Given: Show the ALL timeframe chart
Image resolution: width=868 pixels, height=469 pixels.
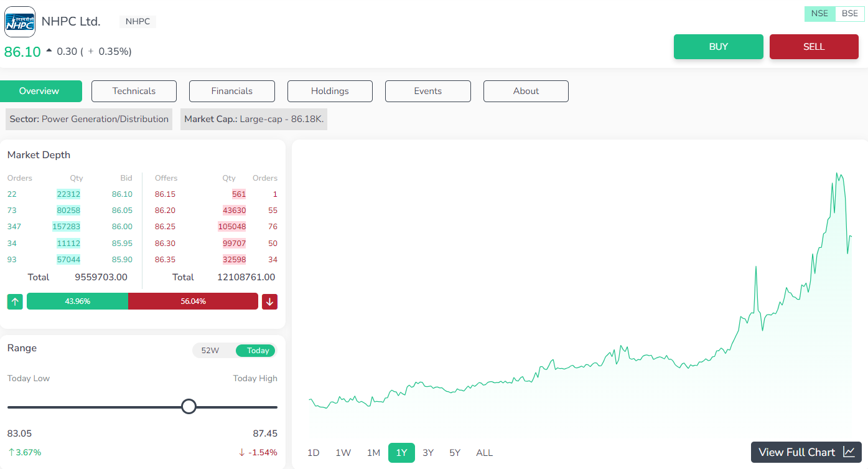Looking at the screenshot, I should click(x=484, y=453).
